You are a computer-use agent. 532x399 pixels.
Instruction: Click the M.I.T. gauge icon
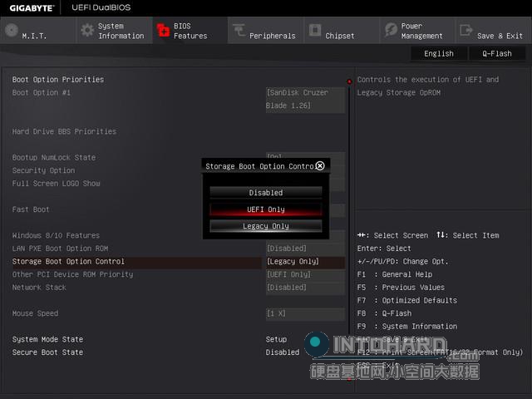click(11, 31)
